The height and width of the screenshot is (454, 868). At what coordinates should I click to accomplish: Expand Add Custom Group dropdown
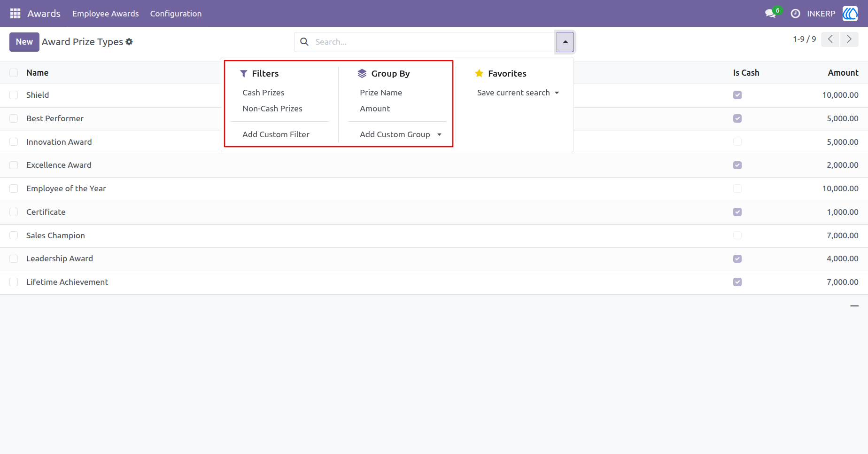click(401, 134)
